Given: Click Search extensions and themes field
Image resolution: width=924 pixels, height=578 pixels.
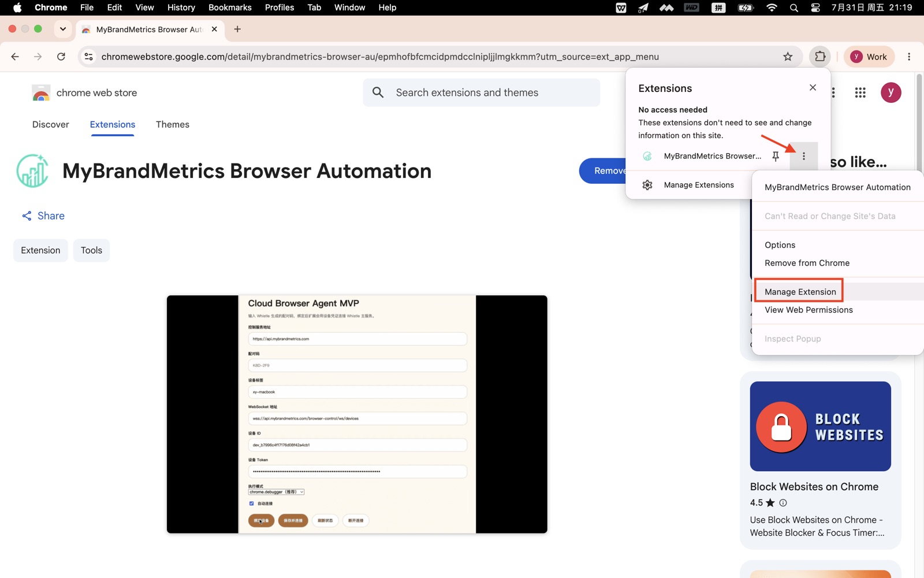Looking at the screenshot, I should coord(481,92).
